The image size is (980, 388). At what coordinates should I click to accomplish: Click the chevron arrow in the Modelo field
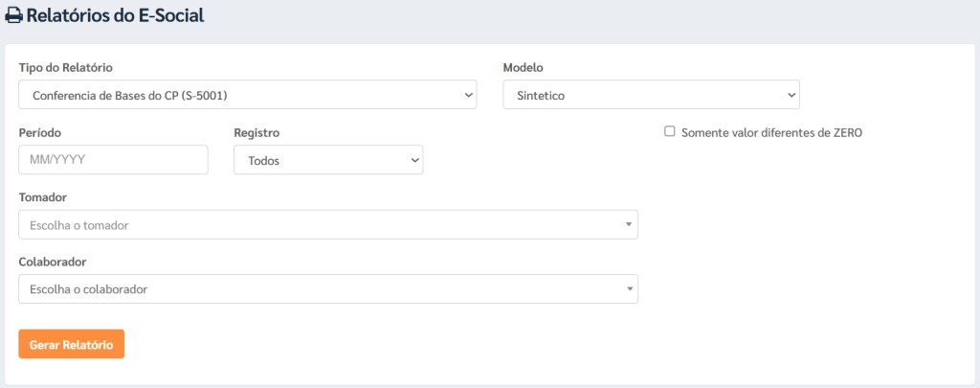[x=791, y=95]
